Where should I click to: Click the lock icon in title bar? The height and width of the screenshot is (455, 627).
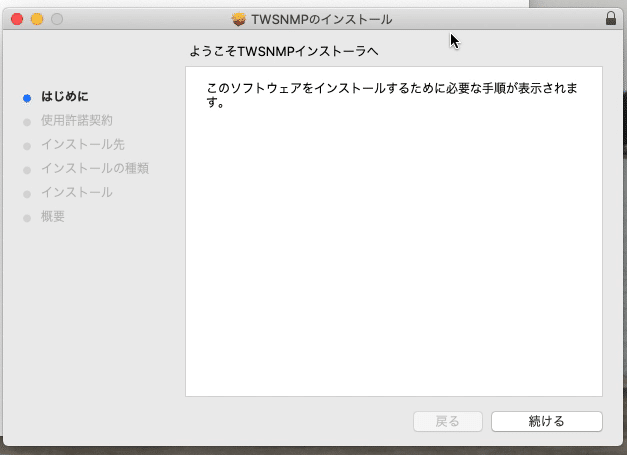coord(611,18)
